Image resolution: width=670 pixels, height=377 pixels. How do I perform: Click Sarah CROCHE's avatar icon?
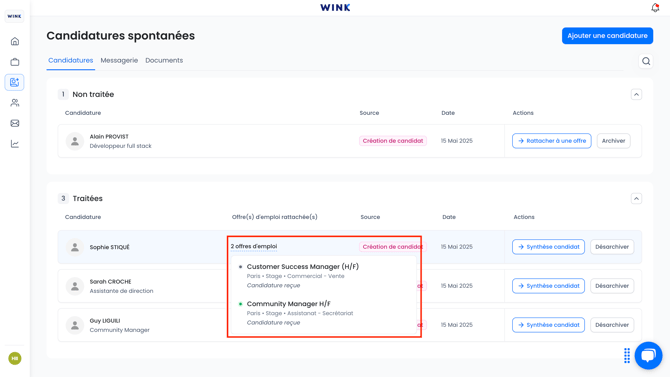75,286
